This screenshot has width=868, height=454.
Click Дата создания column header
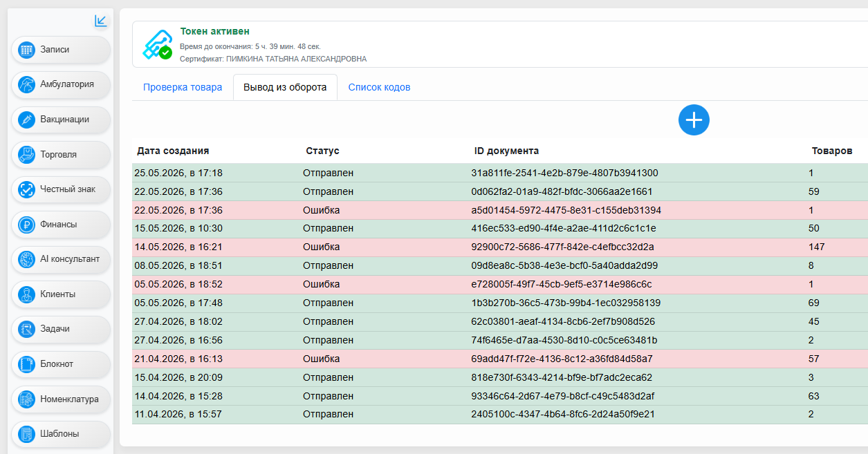pos(173,151)
